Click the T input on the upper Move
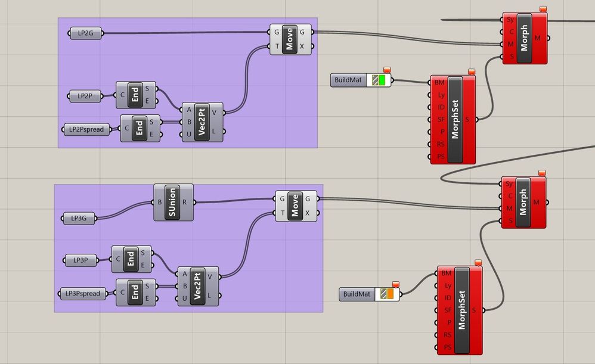The image size is (595, 364). 277,46
